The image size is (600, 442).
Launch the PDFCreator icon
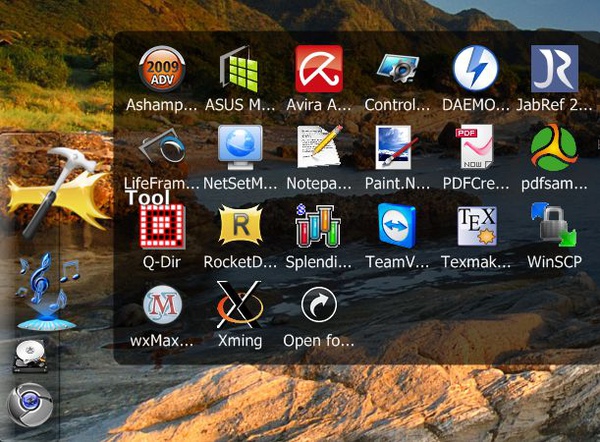tap(475, 147)
